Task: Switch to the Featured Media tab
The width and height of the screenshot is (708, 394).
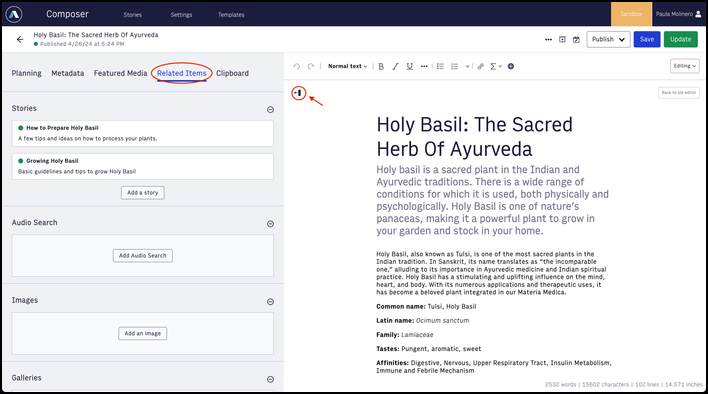Action: click(121, 73)
